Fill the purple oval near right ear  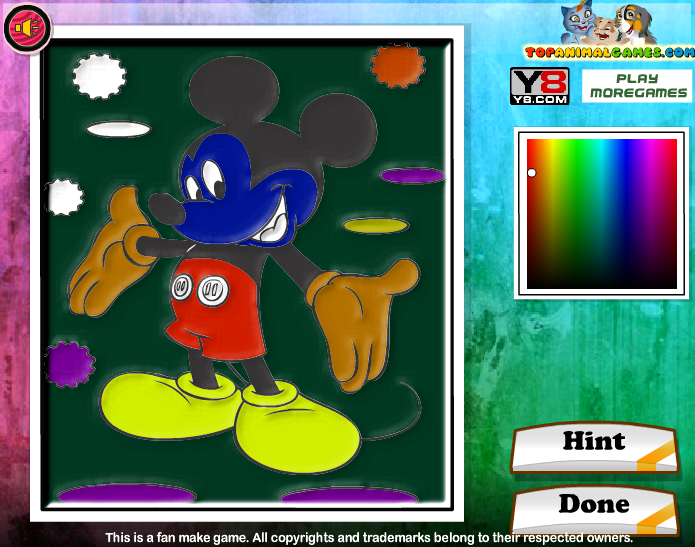(413, 176)
